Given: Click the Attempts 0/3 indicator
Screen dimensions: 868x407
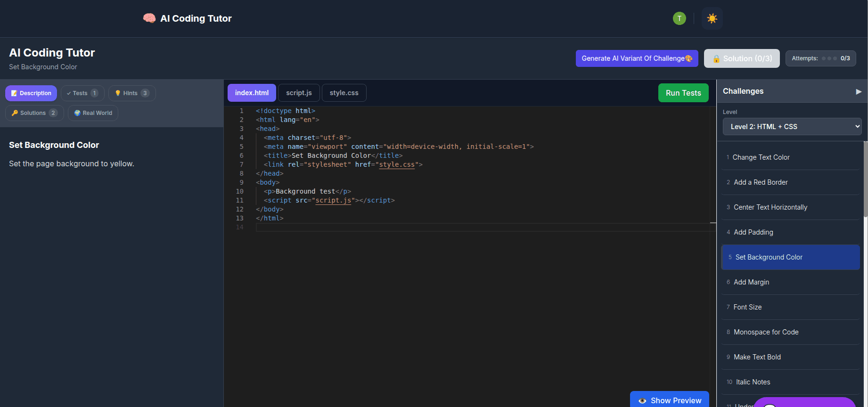Looking at the screenshot, I should coord(820,58).
